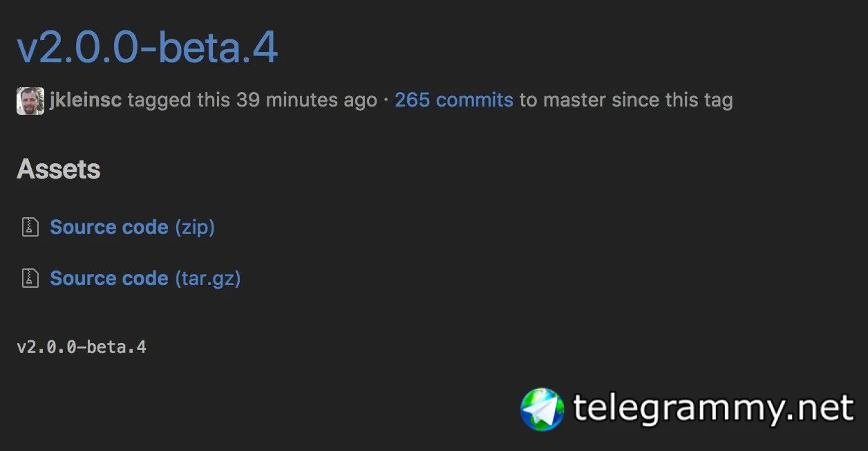This screenshot has height=451, width=868.
Task: Select the (zip) format label
Action: 195,227
